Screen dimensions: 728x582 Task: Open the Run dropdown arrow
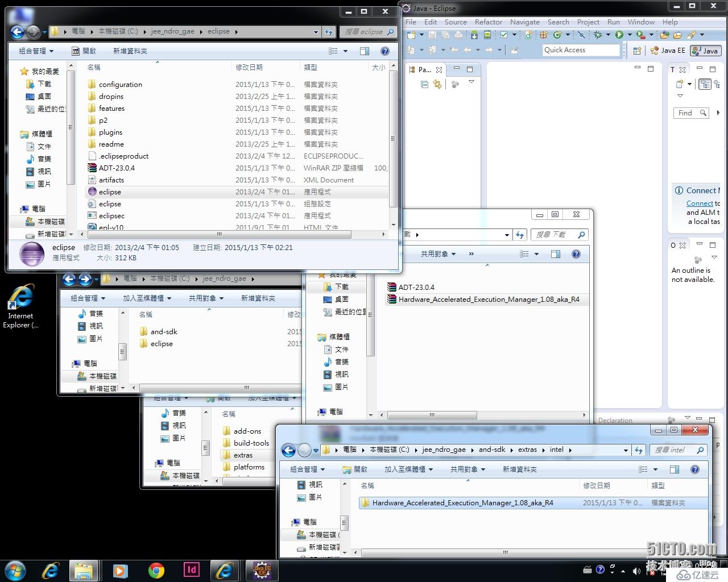(630, 35)
